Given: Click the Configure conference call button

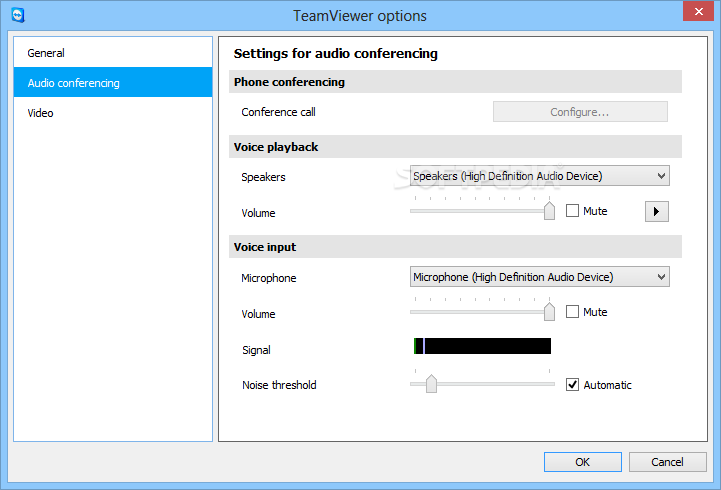Looking at the screenshot, I should 580,112.
